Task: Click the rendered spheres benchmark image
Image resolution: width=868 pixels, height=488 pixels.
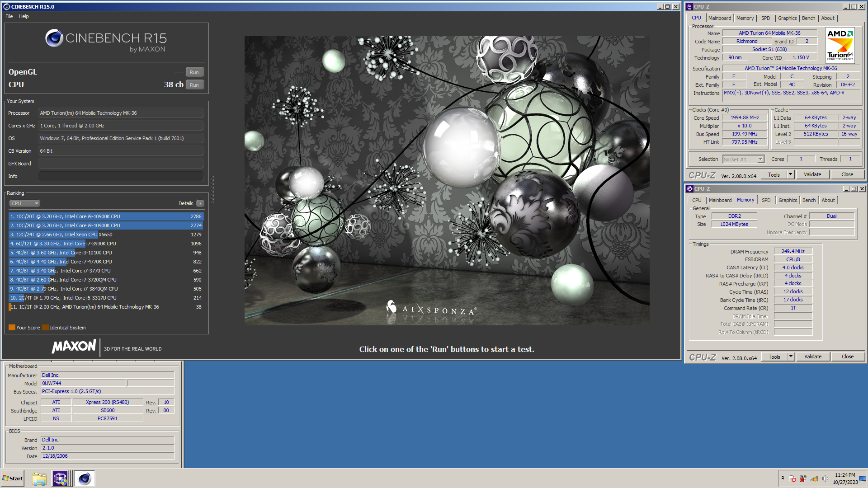Action: tap(447, 180)
